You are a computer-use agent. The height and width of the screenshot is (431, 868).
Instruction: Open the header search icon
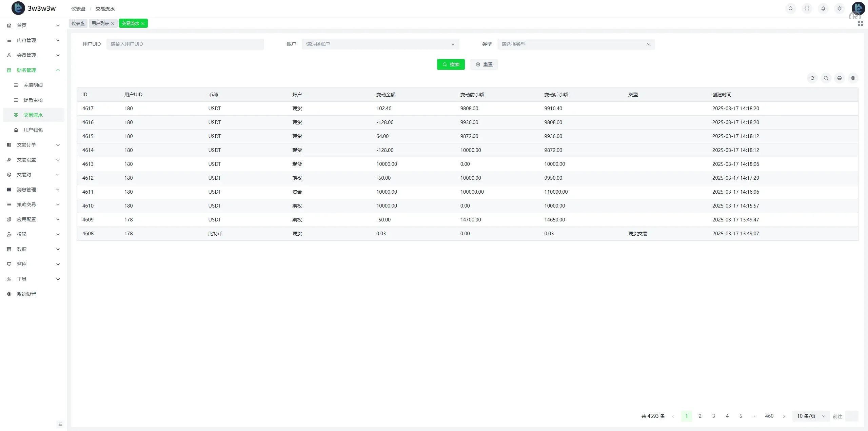click(790, 8)
